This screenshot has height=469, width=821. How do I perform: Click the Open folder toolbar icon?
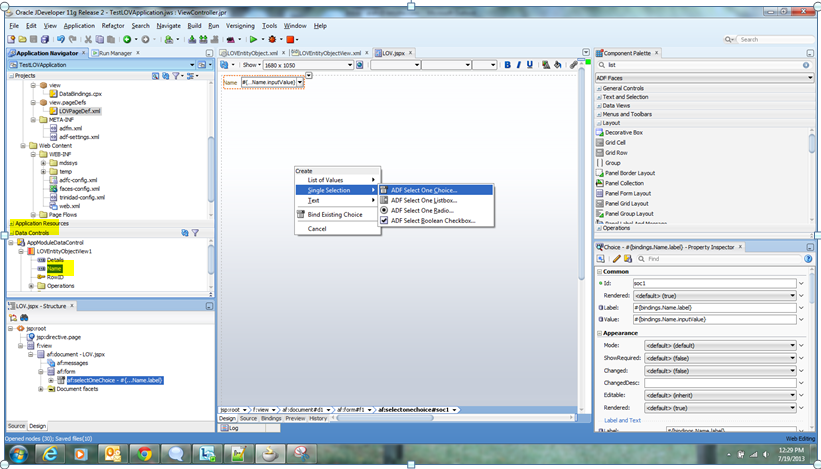22,39
